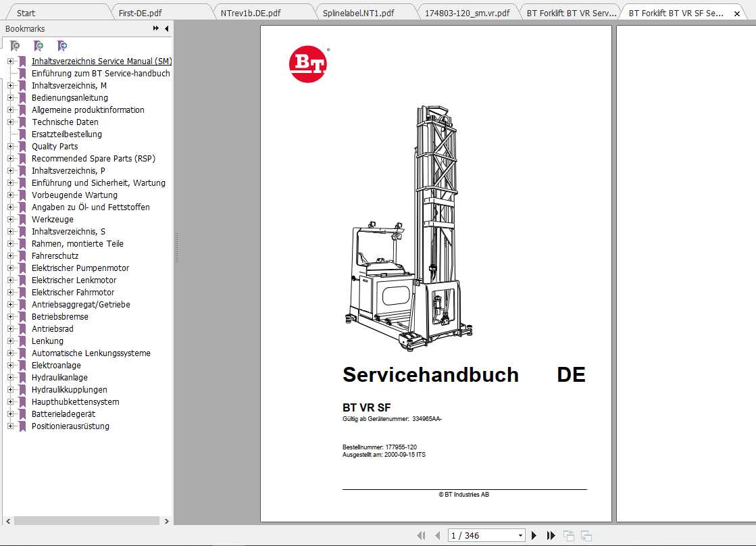Screen dimensions: 756x546
Task: Collapse the Bookmarks panel with the arrow
Action: pyautogui.click(x=167, y=28)
